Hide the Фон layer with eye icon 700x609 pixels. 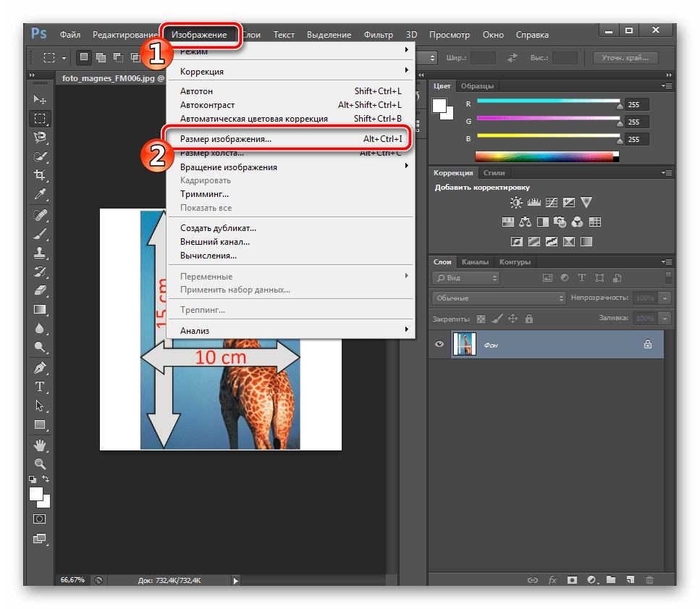click(x=439, y=345)
